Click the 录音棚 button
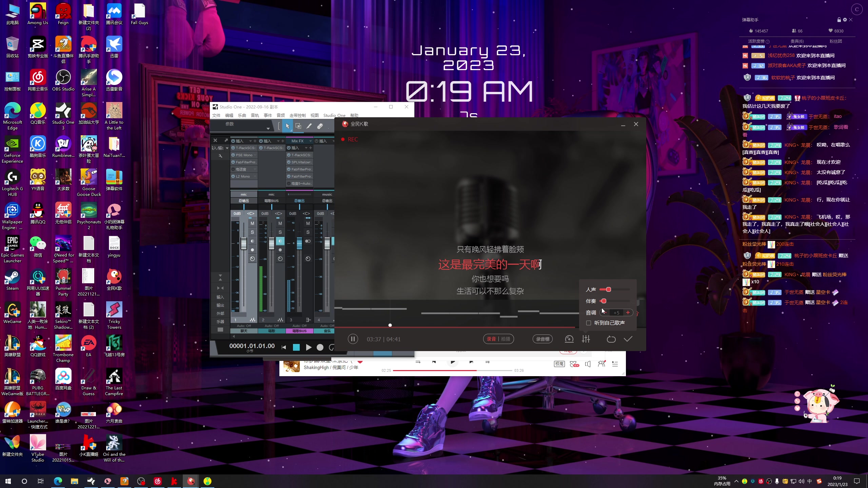Viewport: 868px width, 488px height. pos(542,339)
